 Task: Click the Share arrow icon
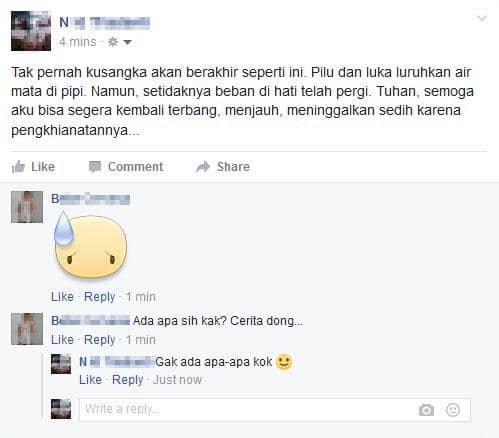tap(203, 167)
